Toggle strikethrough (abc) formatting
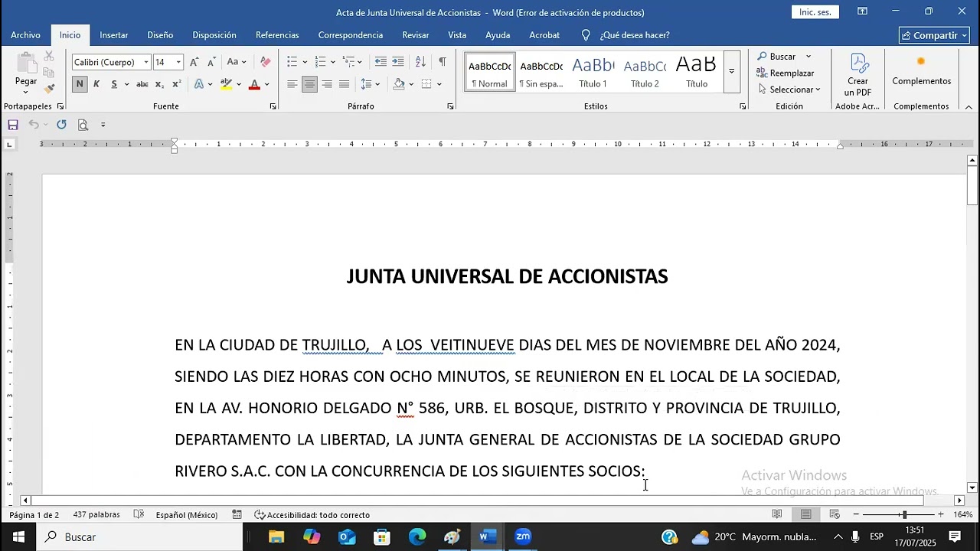 point(142,84)
